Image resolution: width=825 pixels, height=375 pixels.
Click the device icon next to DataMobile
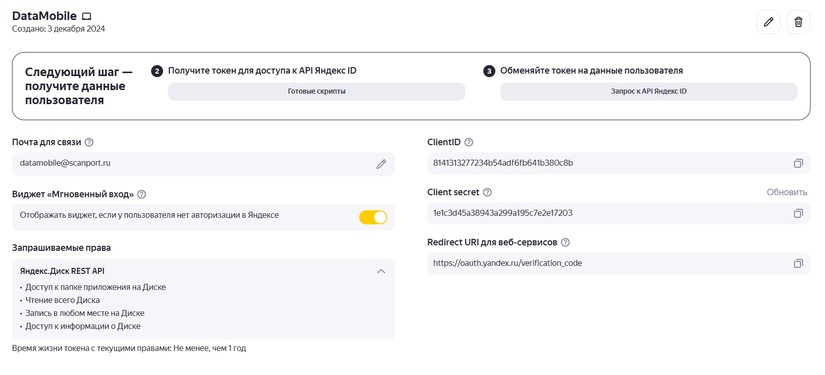(x=86, y=17)
